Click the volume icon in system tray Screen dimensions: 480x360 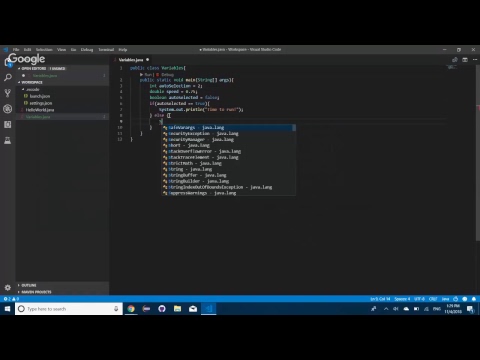396,309
